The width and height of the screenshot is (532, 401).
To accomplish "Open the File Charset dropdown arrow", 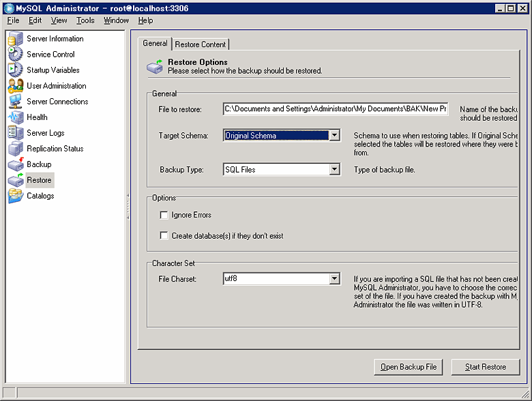I will point(334,279).
